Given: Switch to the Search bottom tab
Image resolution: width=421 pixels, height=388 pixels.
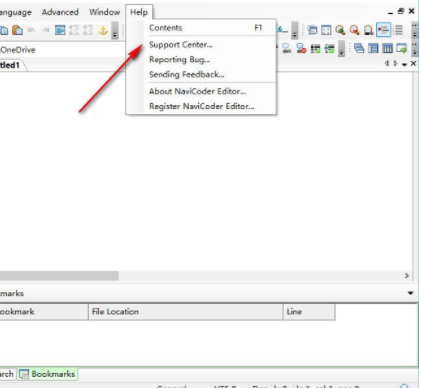Looking at the screenshot, I should pyautogui.click(x=7, y=374).
